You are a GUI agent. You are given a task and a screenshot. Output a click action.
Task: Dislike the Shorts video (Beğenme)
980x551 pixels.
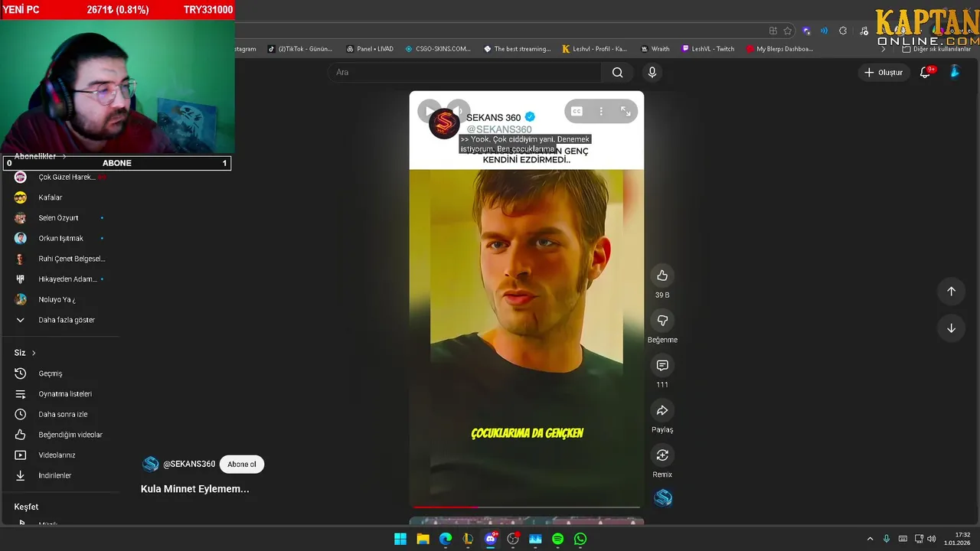point(662,321)
